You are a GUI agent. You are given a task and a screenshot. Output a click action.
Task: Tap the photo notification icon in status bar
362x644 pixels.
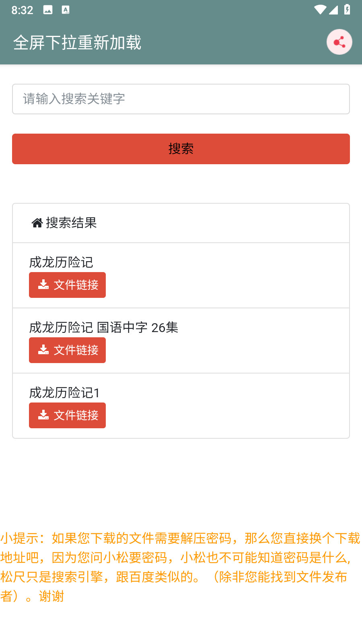(48, 10)
